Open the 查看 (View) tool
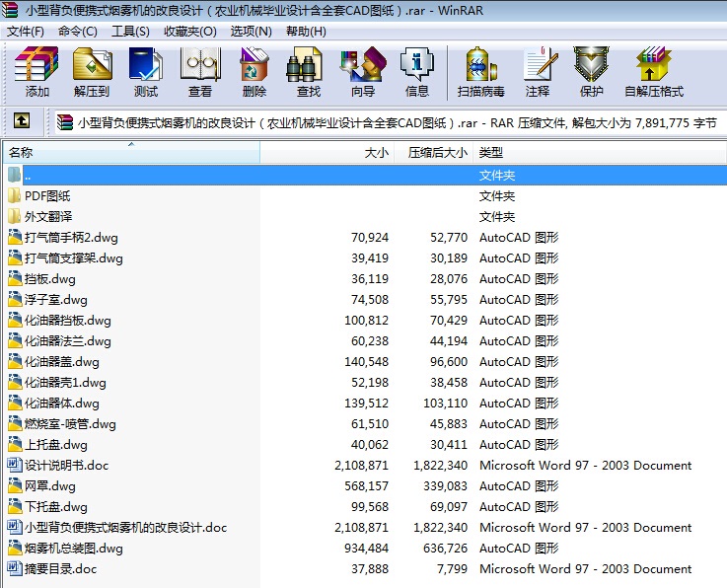Viewport: 727px width, 588px height. click(200, 72)
